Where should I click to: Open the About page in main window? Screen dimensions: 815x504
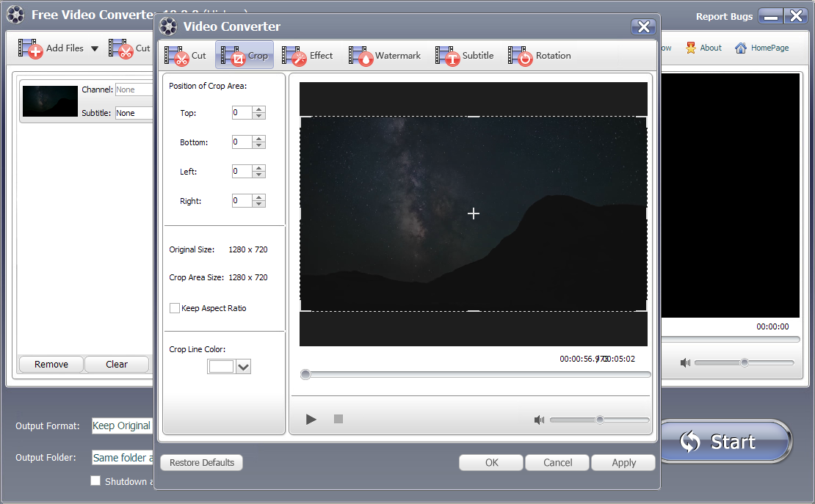point(704,48)
